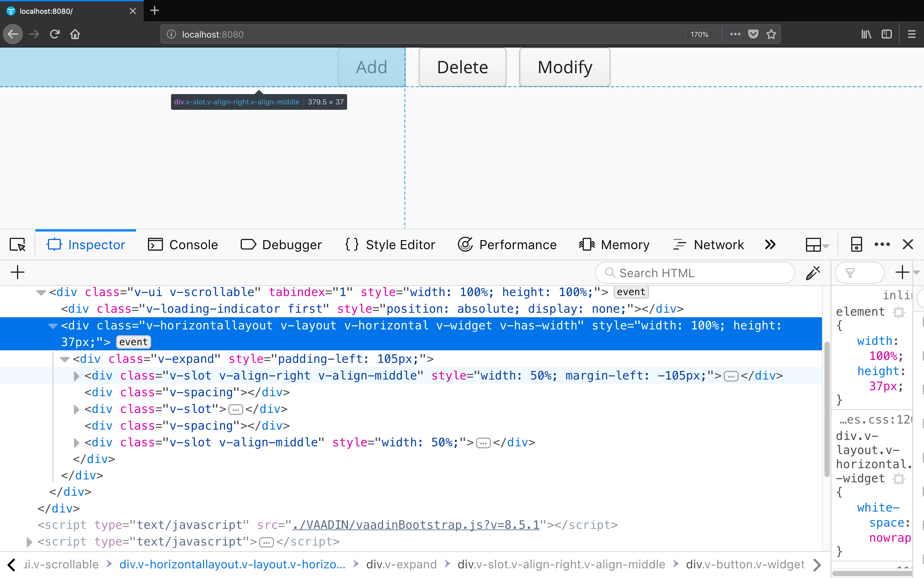
Task: Highlight elements matching the element rule
Action: point(899,312)
